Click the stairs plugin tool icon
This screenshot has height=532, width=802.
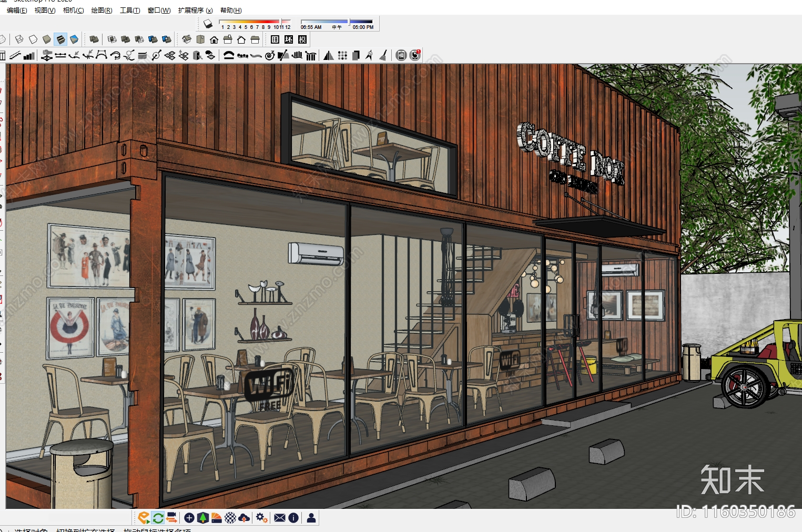point(15,55)
